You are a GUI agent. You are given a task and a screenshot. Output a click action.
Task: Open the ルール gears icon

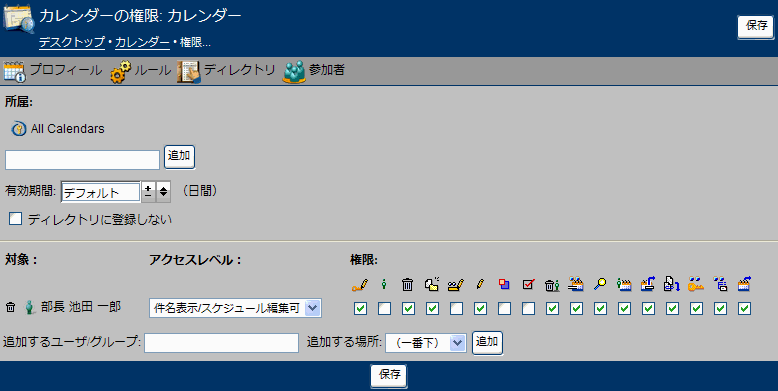click(121, 71)
